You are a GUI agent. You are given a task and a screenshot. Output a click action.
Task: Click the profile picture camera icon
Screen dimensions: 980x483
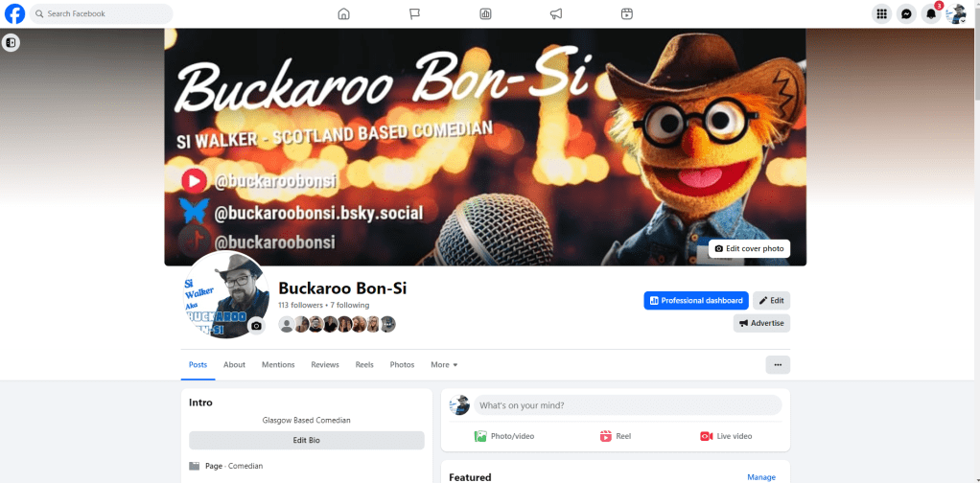pyautogui.click(x=256, y=326)
